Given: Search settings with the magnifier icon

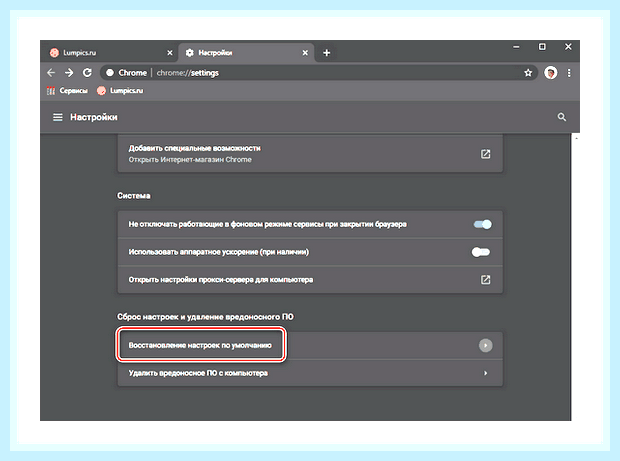Looking at the screenshot, I should pyautogui.click(x=561, y=117).
